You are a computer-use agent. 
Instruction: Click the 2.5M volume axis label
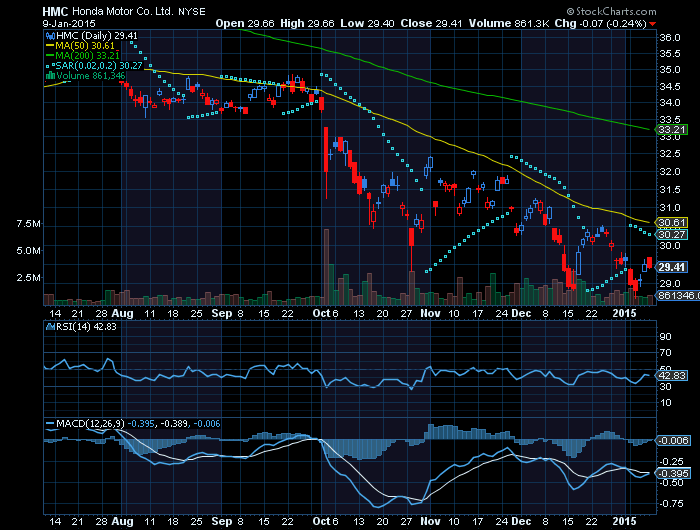point(29,278)
